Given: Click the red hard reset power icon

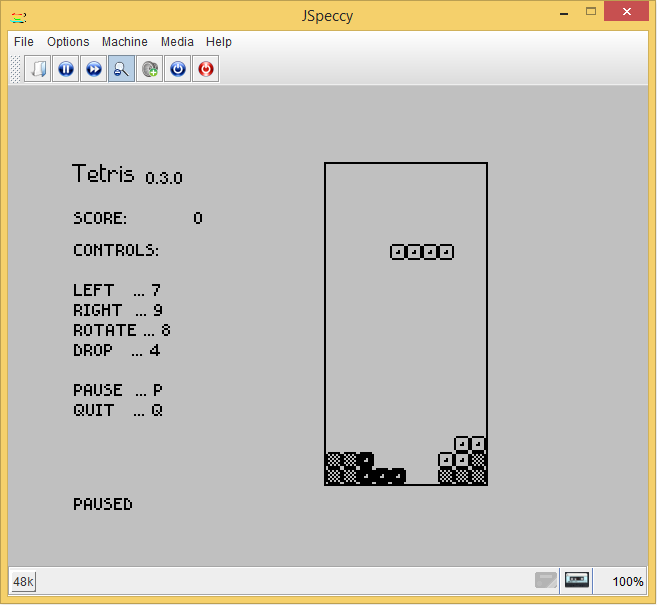Looking at the screenshot, I should click(x=206, y=69).
